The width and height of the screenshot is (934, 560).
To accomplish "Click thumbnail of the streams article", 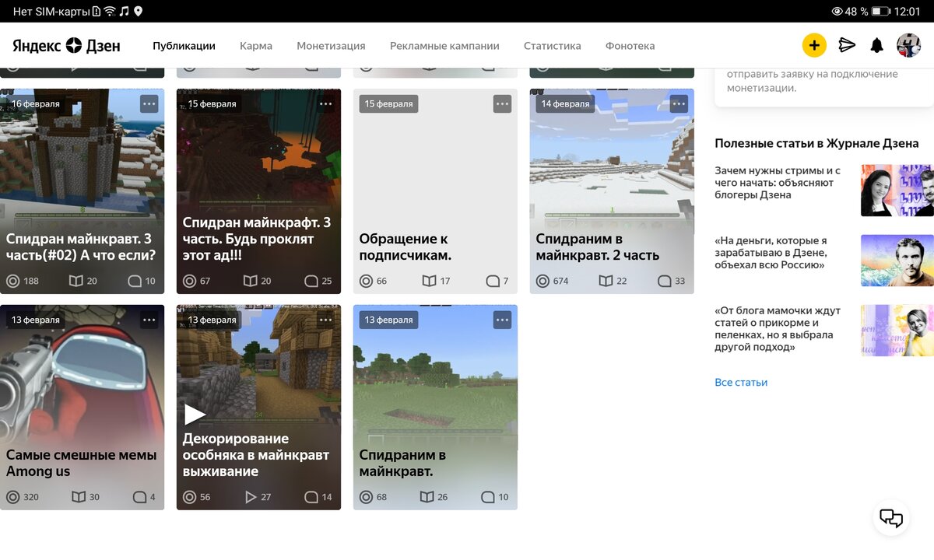I will tap(897, 191).
